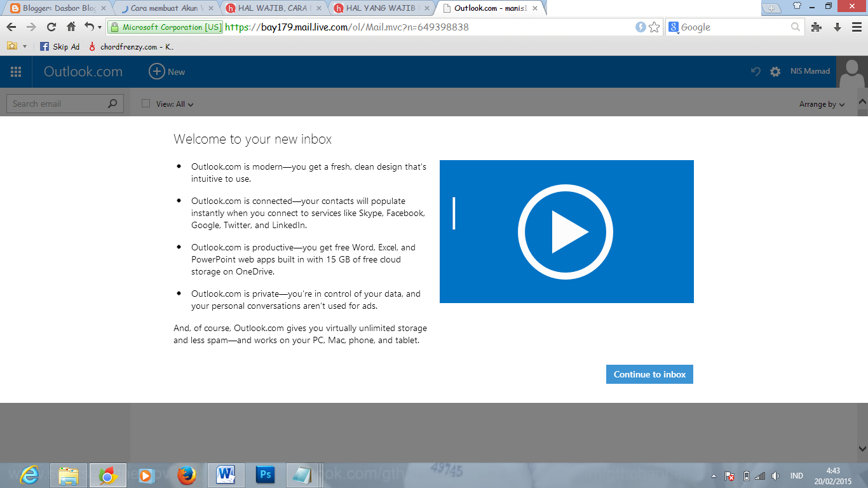The image size is (868, 488).
Task: Click the Google search field
Action: pos(734,27)
